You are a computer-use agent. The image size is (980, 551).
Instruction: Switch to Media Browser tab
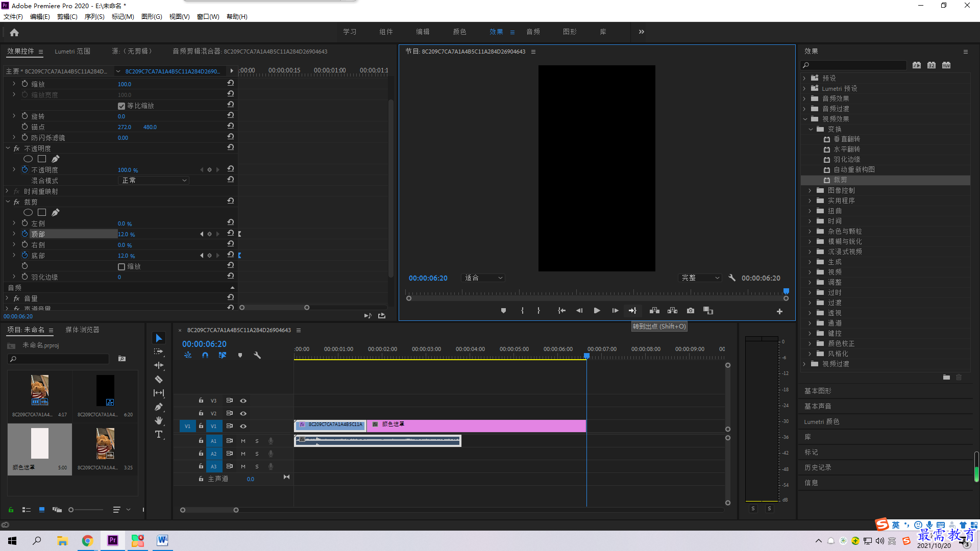tap(82, 330)
